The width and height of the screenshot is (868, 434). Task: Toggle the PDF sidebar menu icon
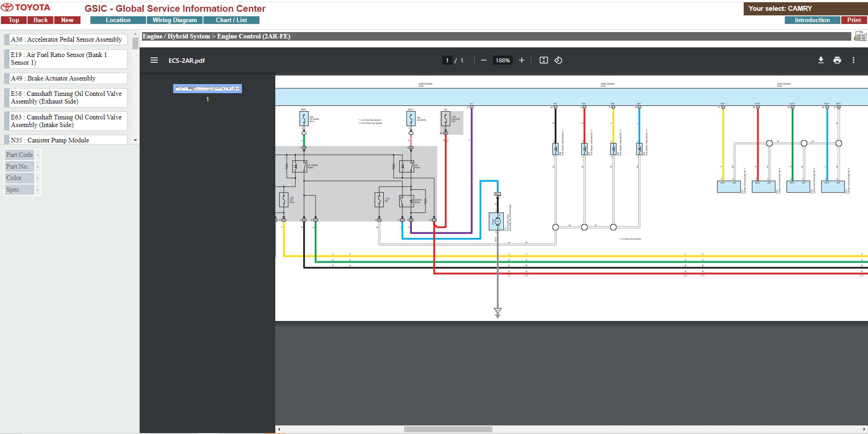154,60
